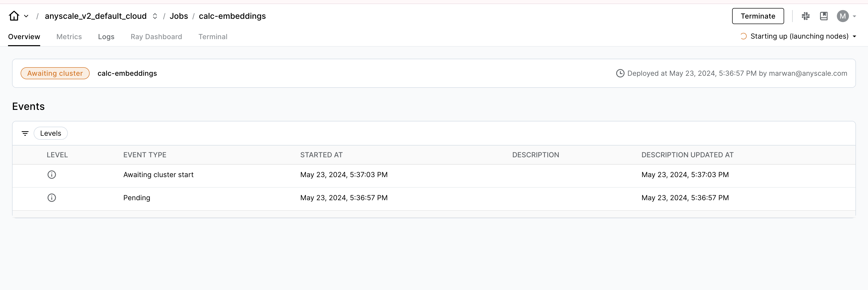Click updated time 5:37:03 PM cell
This screenshot has height=290, width=868.
tap(685, 175)
